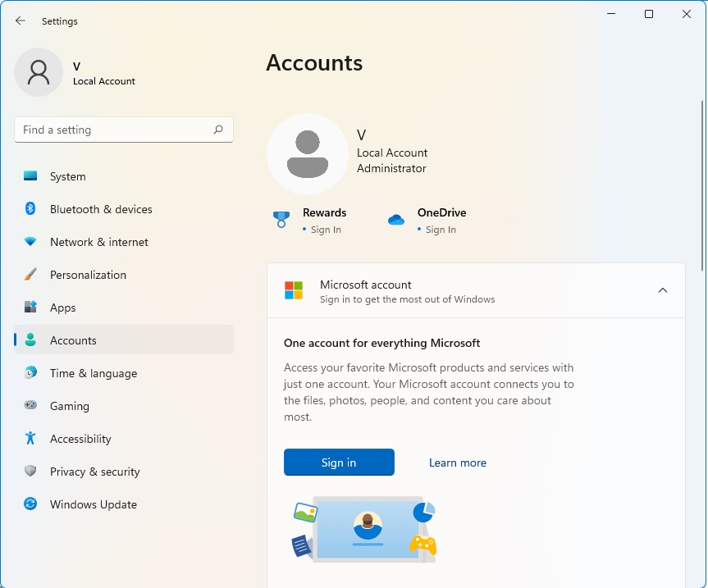The image size is (708, 588).
Task: Click Sign In under OneDrive
Action: point(441,230)
